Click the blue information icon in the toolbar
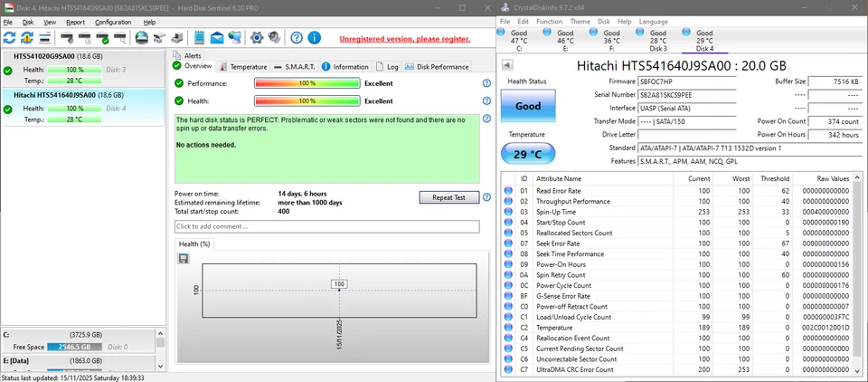 point(314,38)
